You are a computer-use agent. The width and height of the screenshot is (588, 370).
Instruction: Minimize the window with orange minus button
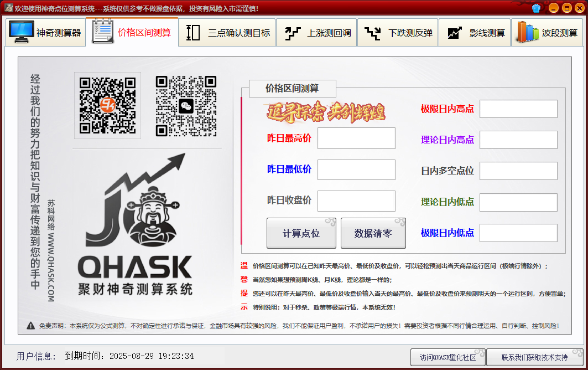(x=554, y=8)
